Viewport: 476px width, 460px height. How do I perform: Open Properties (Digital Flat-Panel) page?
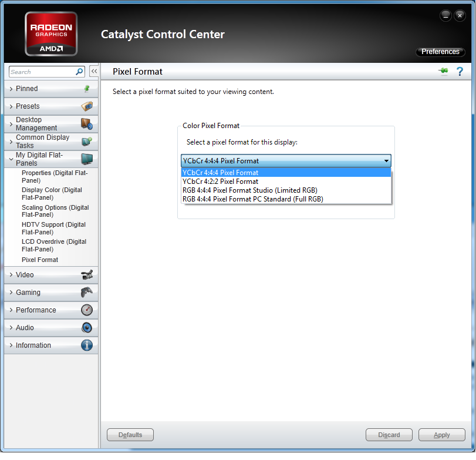(x=55, y=176)
